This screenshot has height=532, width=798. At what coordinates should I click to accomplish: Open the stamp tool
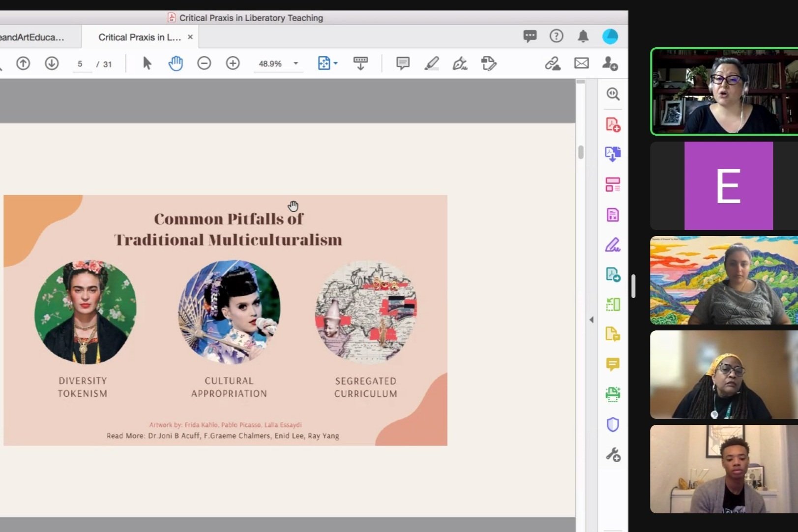click(x=489, y=63)
